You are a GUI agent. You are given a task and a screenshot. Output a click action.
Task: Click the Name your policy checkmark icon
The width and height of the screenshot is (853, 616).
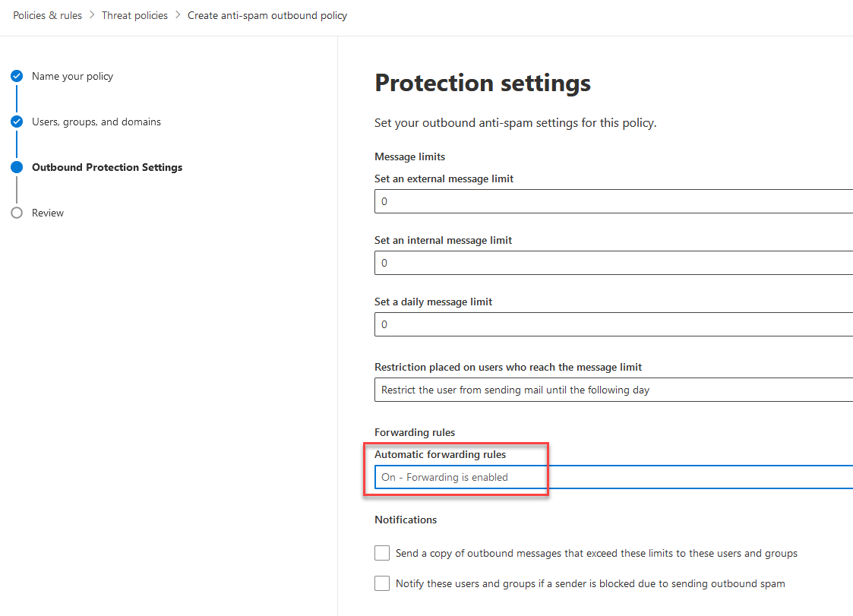tap(17, 76)
